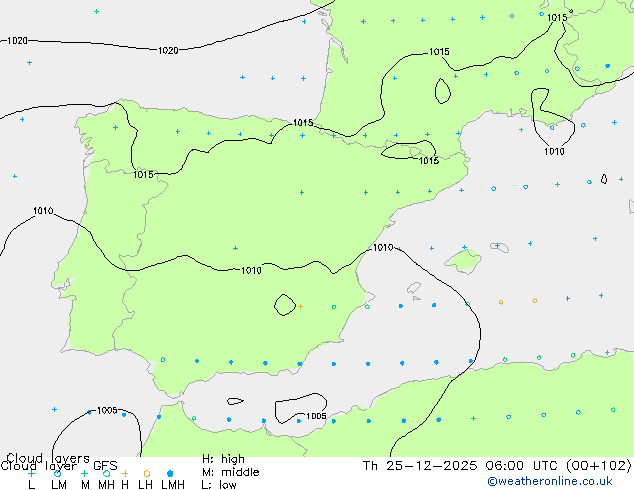Click the blue plus L legend icon

pos(31,473)
